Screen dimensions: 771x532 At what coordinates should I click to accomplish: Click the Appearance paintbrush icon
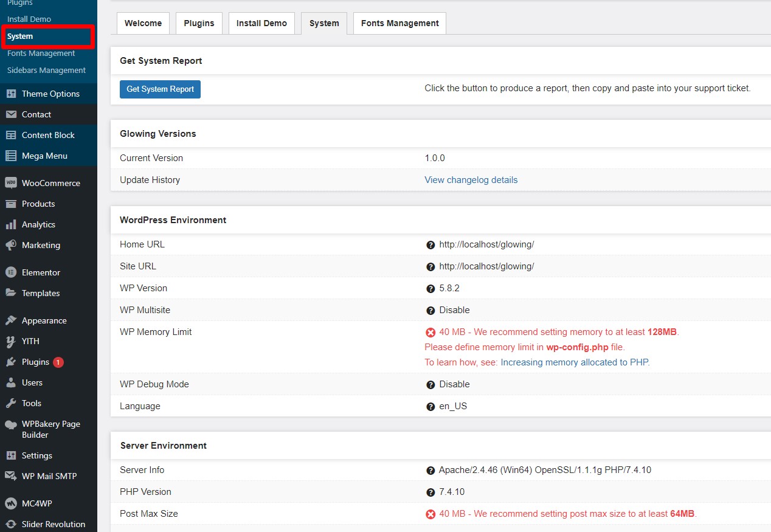[x=11, y=320]
